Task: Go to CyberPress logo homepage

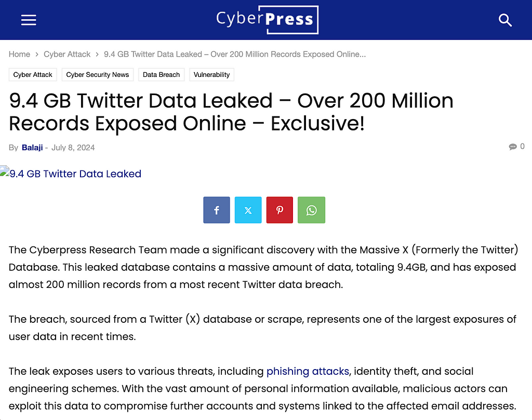Action: 268,20
